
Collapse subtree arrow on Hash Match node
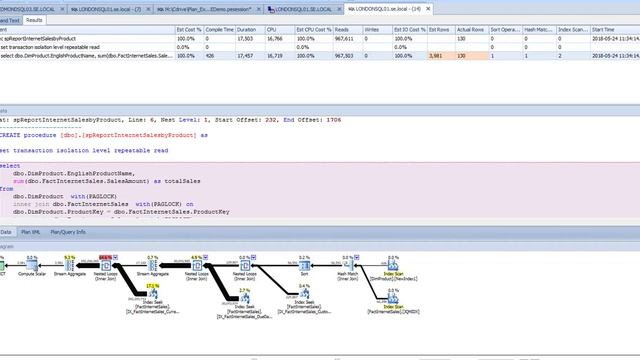[x=357, y=257]
